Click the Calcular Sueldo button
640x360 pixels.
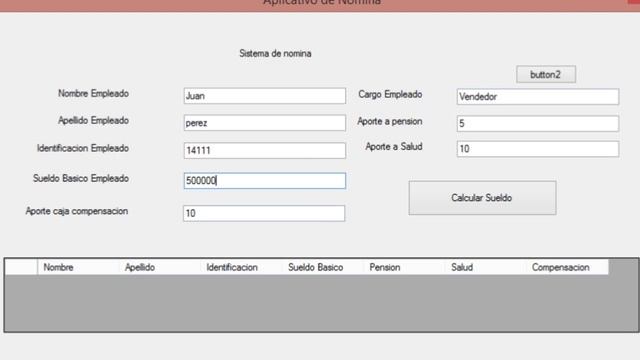[482, 198]
